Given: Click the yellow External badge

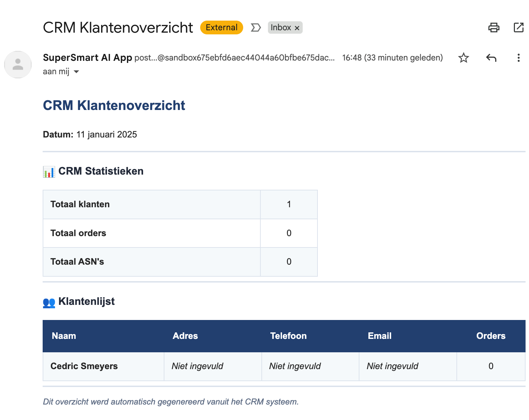Looking at the screenshot, I should coord(221,27).
